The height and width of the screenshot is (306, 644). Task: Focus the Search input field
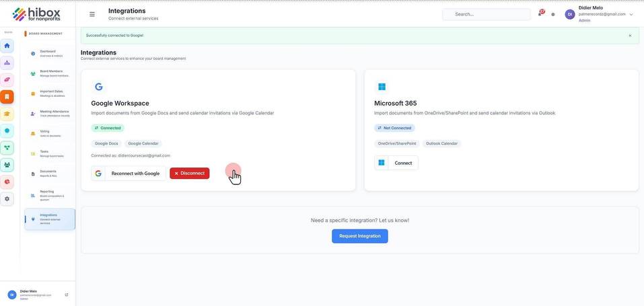pos(487,14)
